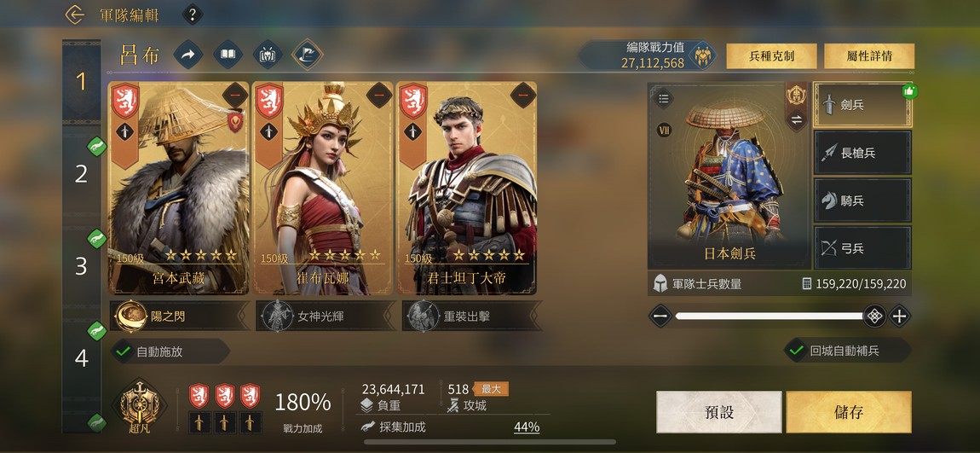Screen dimensions: 980x453
Task: Remove 宮本武藏 with the minus icon
Action: coord(235,95)
